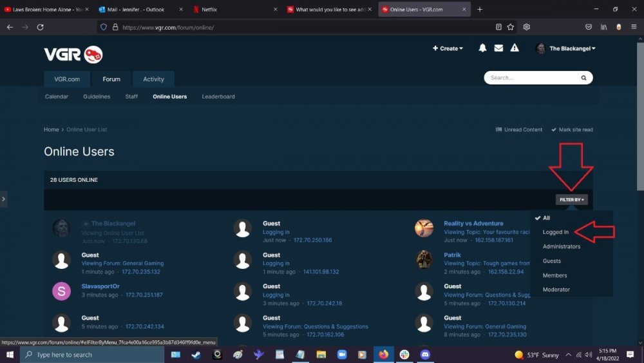The width and height of the screenshot is (644, 363).
Task: Click the Windows taskbar search box
Action: pos(92,355)
